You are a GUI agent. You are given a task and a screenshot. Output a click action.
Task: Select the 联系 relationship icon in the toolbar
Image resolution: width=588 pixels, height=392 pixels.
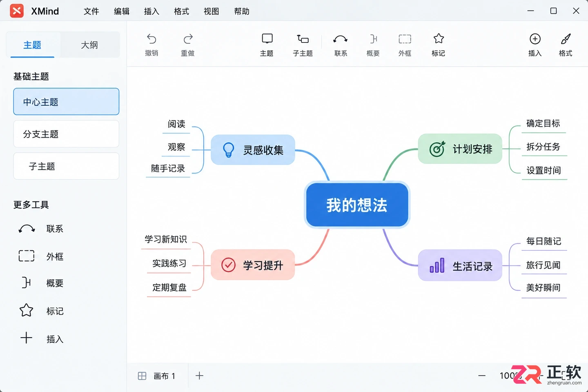pyautogui.click(x=341, y=39)
